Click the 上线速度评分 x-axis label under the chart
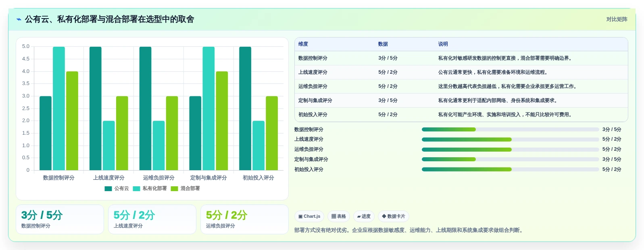Image resolution: width=644 pixels, height=250 pixels. [109, 178]
